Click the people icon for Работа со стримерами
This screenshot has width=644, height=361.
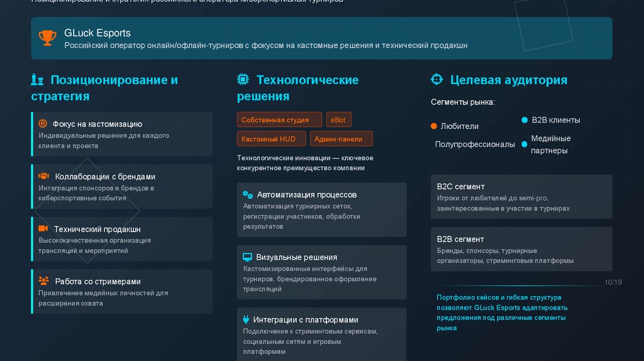tap(43, 281)
